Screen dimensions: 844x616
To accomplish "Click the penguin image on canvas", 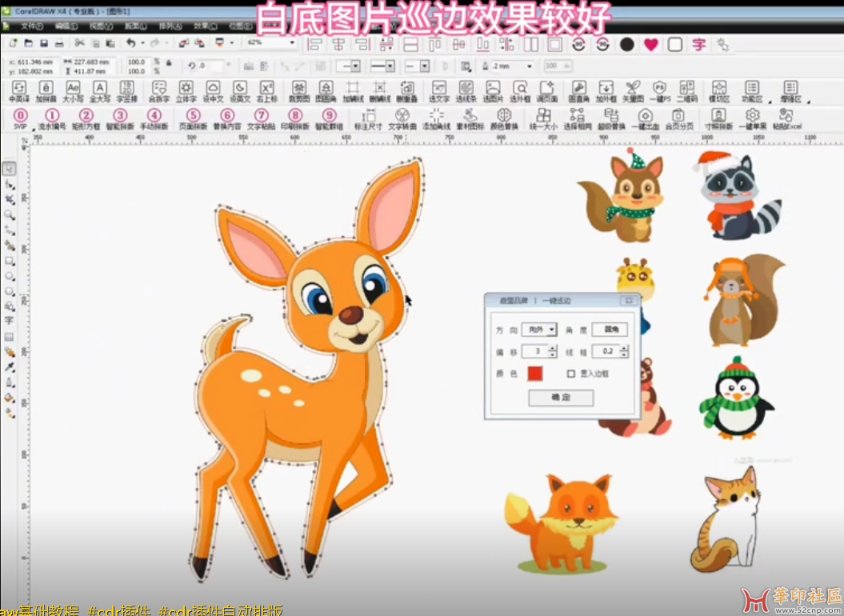I will tap(736, 398).
